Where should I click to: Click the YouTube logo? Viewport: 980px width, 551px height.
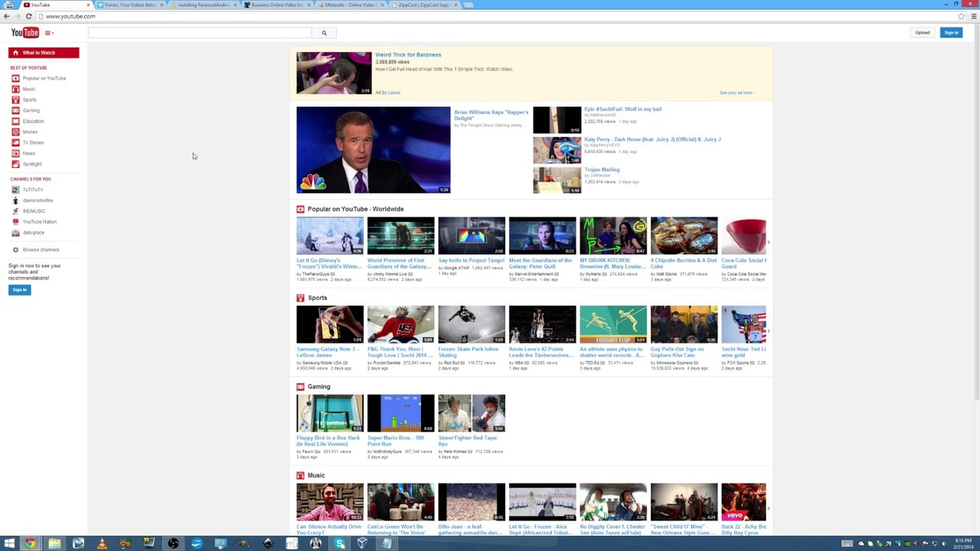(24, 32)
